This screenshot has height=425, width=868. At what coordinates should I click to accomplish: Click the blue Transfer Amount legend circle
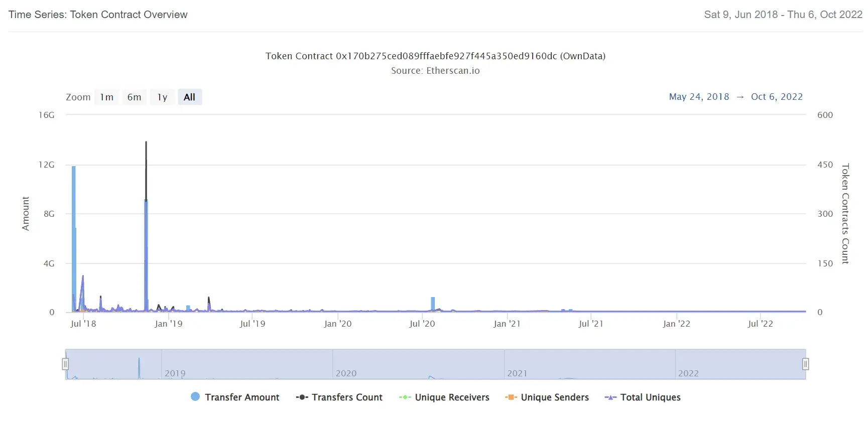195,396
